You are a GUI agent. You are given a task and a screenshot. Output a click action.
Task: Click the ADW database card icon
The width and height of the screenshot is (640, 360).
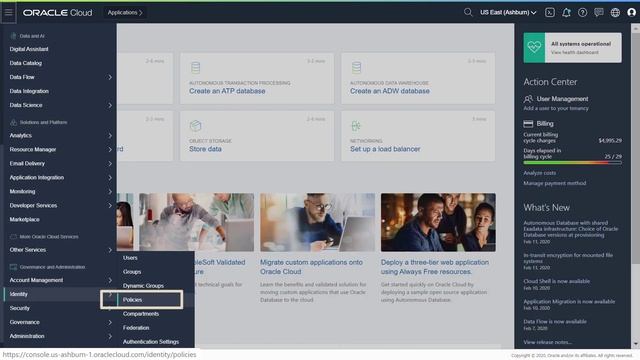click(x=356, y=67)
